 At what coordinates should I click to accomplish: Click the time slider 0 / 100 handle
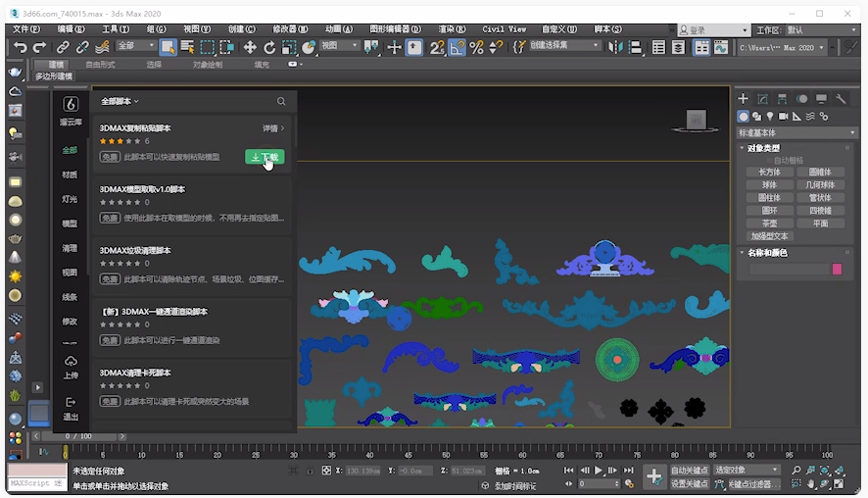(78, 436)
